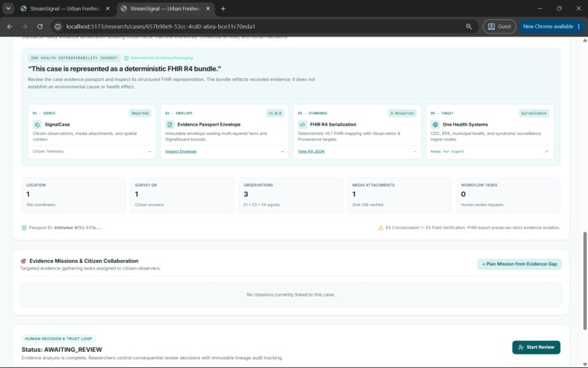Screen dimensions: 588x368
Task: Open the View R4 JSON link
Action: pos(312,152)
